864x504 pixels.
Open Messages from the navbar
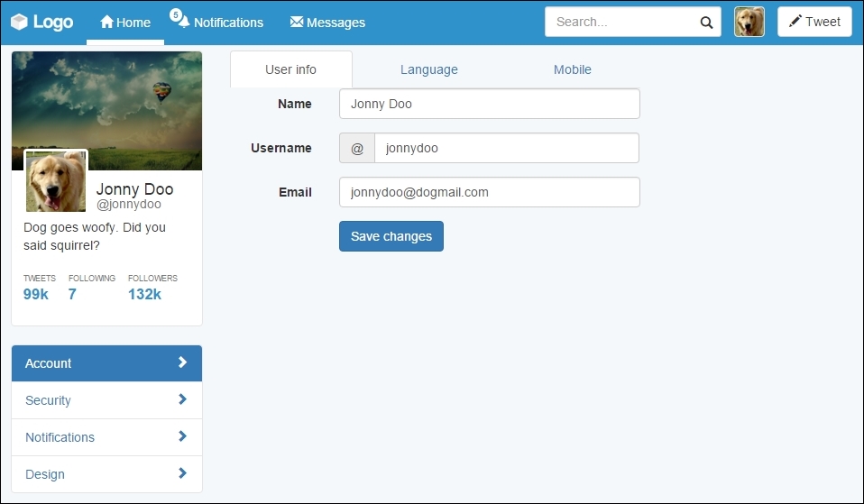[327, 23]
